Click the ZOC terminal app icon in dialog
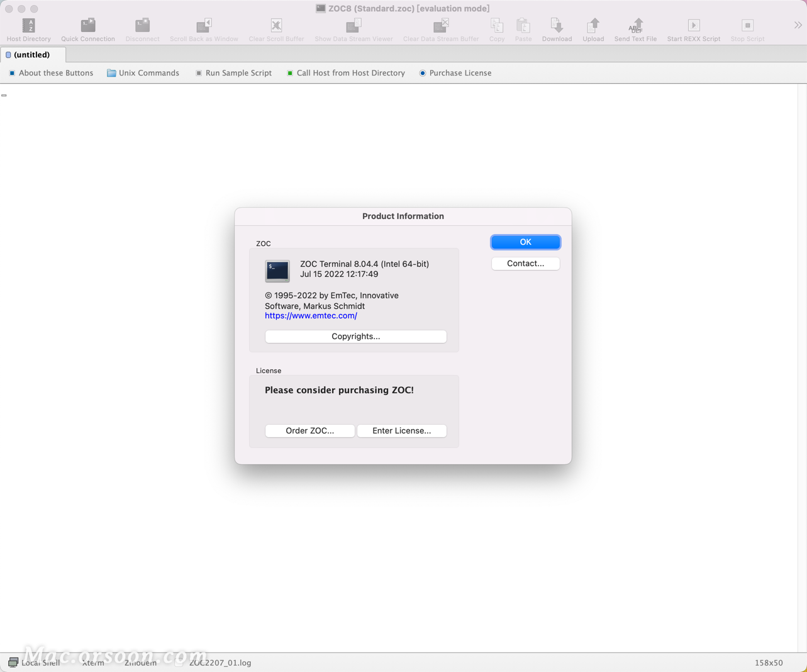The height and width of the screenshot is (672, 807). 277,271
